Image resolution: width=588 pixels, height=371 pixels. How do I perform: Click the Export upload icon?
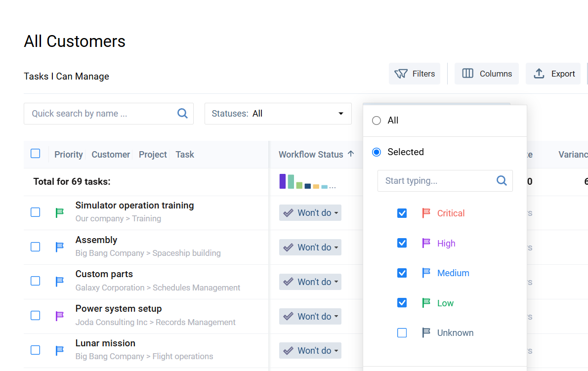[x=539, y=74]
